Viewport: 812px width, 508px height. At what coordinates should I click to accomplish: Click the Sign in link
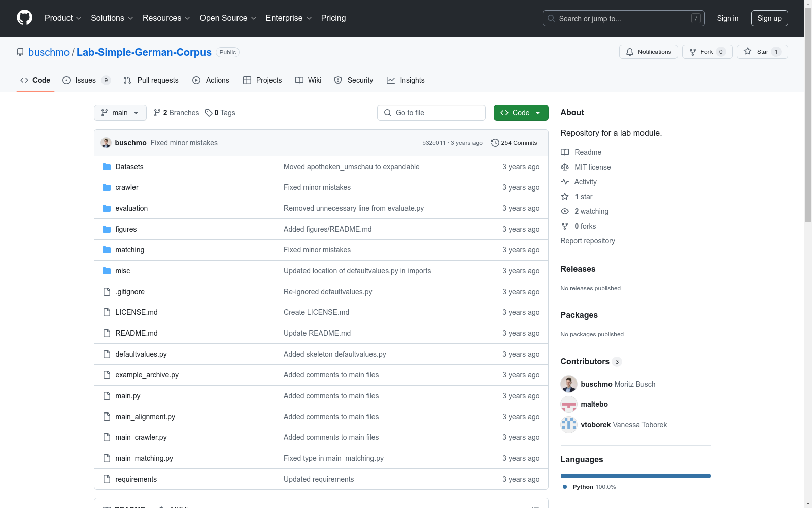pyautogui.click(x=728, y=18)
